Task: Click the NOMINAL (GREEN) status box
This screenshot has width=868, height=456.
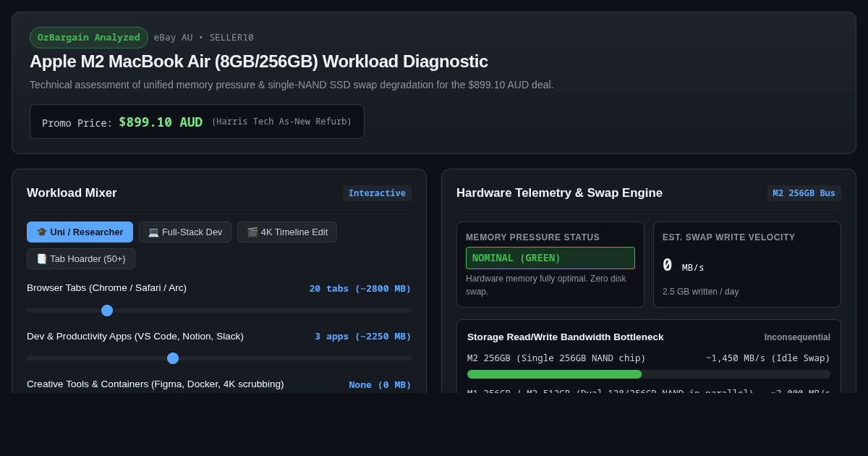Action: click(550, 258)
